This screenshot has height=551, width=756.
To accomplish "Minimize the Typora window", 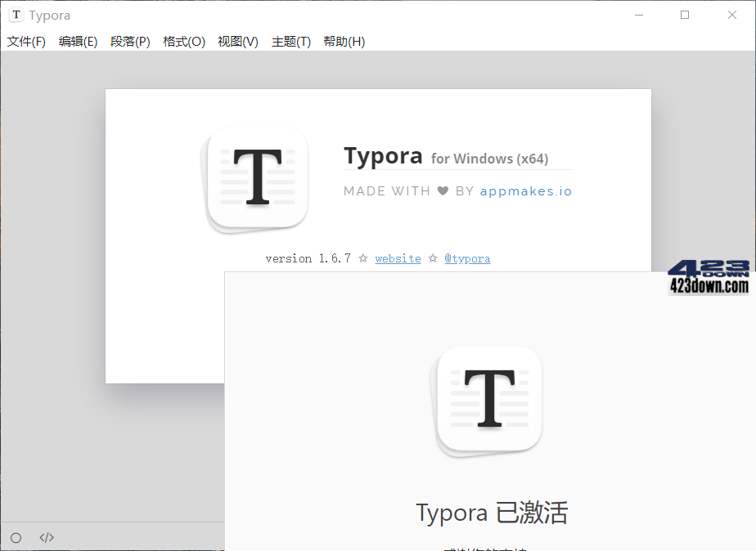I will 638,14.
